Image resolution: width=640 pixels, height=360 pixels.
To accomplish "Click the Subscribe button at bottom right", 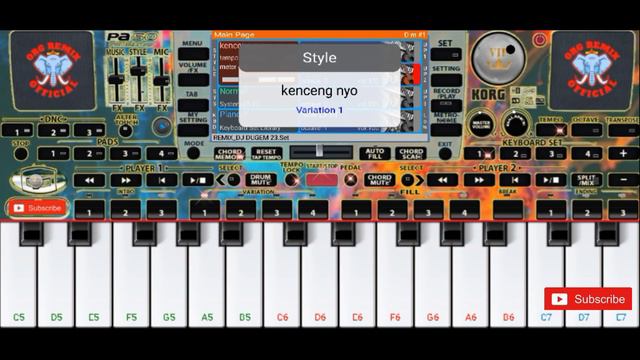I will click(x=588, y=299).
